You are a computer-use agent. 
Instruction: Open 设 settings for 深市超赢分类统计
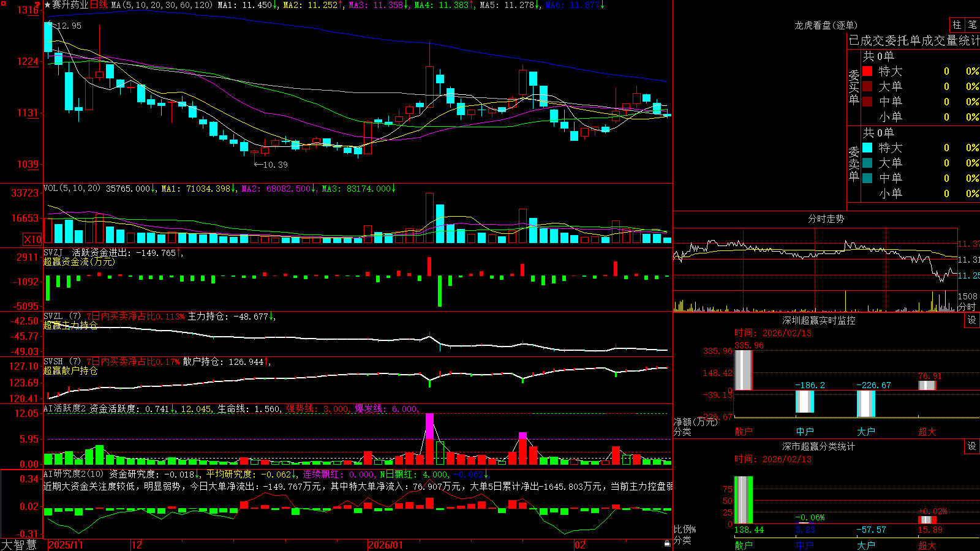click(972, 446)
